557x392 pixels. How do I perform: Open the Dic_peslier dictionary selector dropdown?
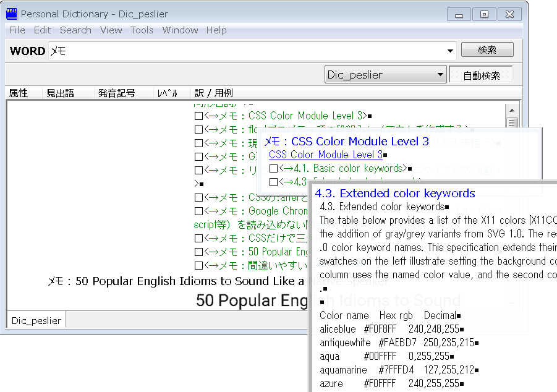pos(441,74)
